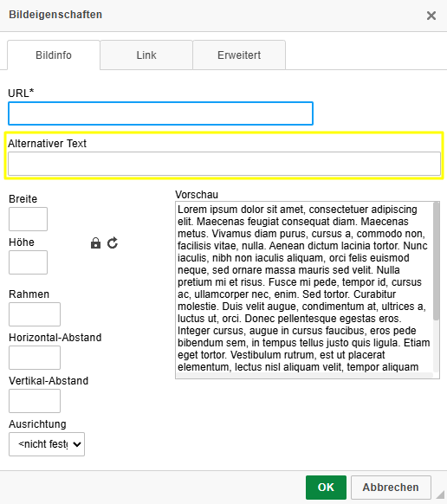Image resolution: width=447 pixels, height=504 pixels.
Task: Click the Vorschau horizontal scrollbar
Action: click(x=304, y=375)
